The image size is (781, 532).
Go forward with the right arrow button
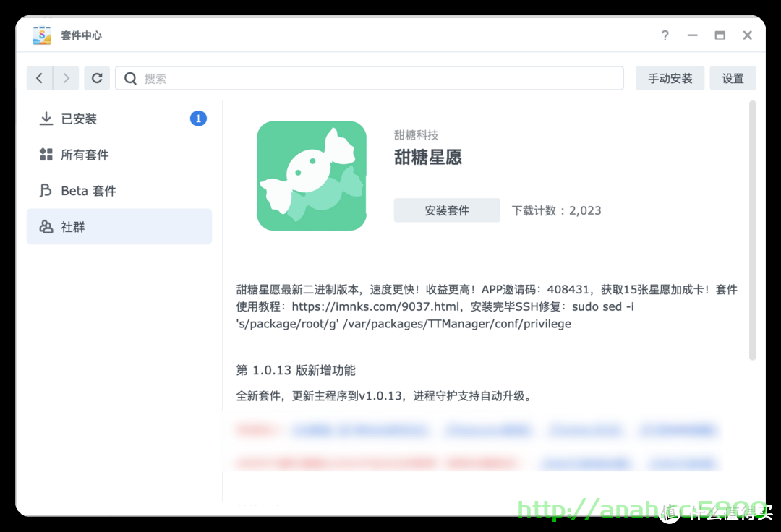(x=66, y=78)
